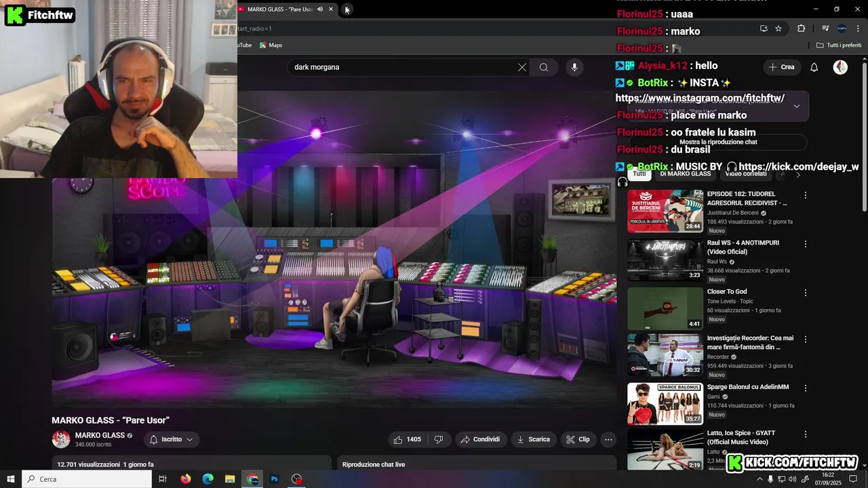Click the Crea create button
Image resolution: width=868 pixels, height=488 pixels.
[x=781, y=67]
